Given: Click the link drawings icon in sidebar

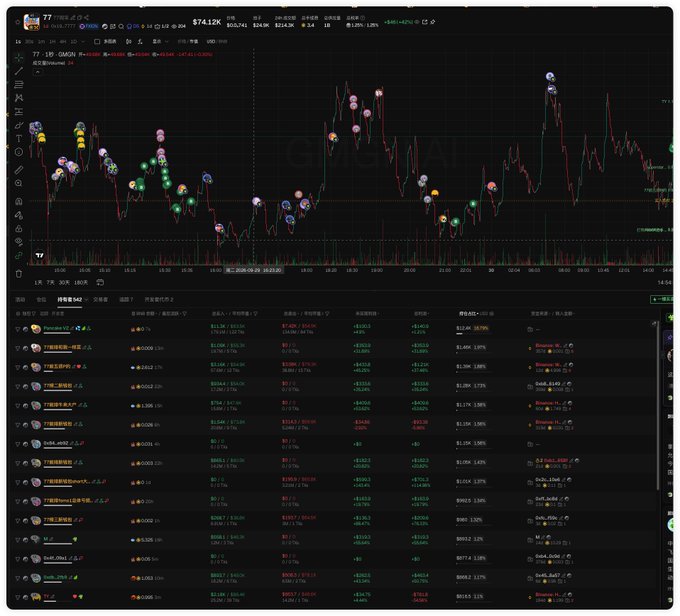Looking at the screenshot, I should point(19,256).
